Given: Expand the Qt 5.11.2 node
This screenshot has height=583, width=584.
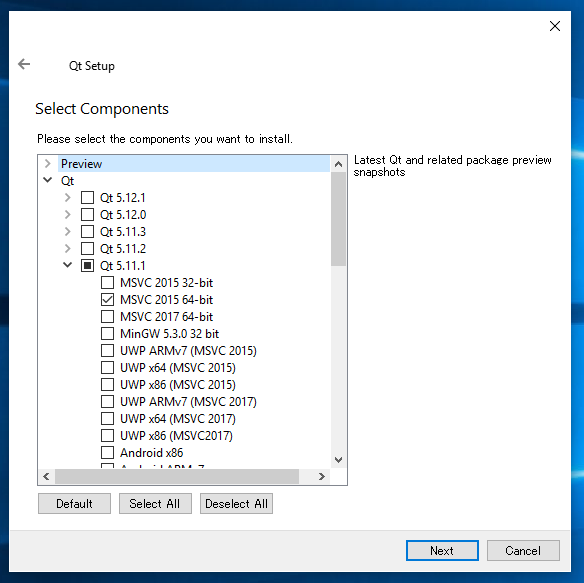Looking at the screenshot, I should point(67,248).
